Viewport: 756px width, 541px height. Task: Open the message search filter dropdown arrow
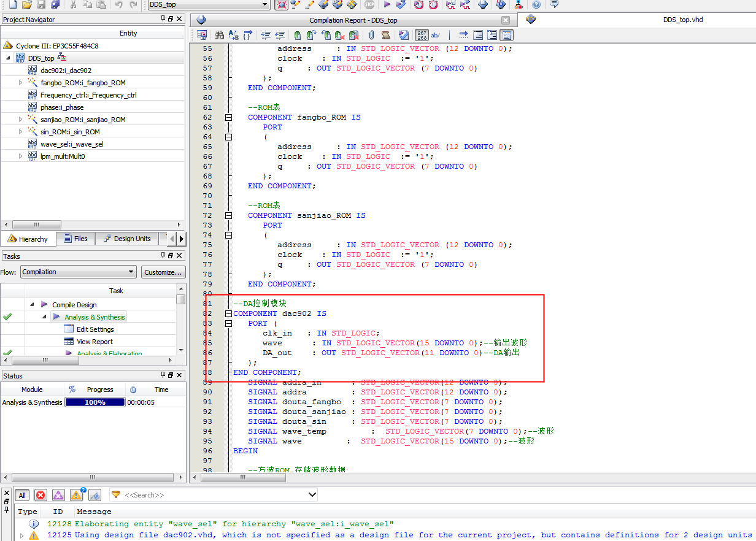312,495
